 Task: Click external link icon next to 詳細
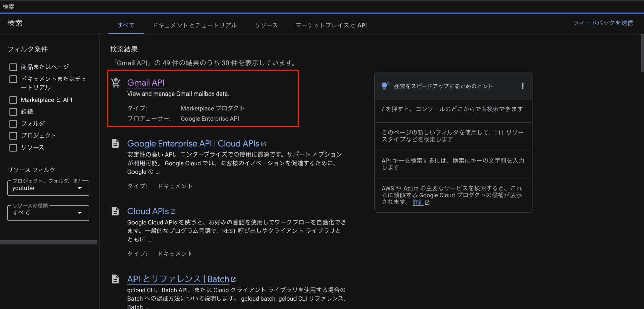pyautogui.click(x=427, y=203)
